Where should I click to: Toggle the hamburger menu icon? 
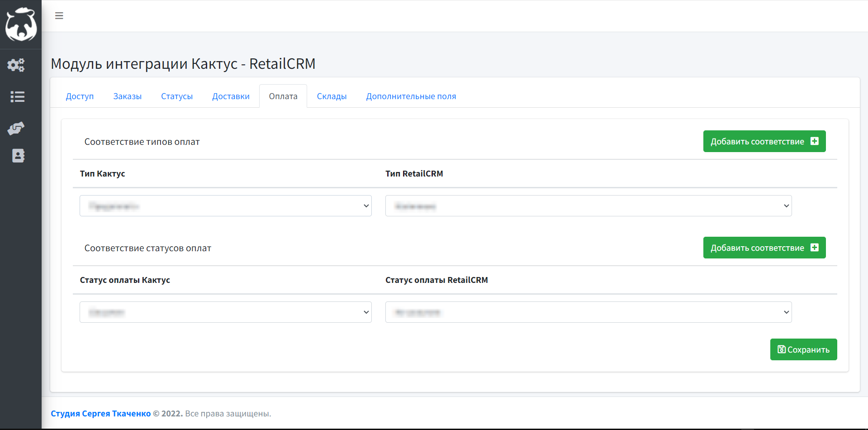(59, 16)
